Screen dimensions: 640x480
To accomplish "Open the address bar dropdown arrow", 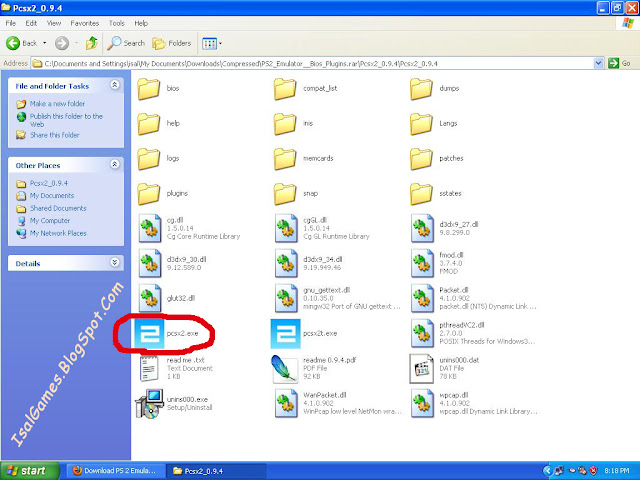I will pos(598,63).
